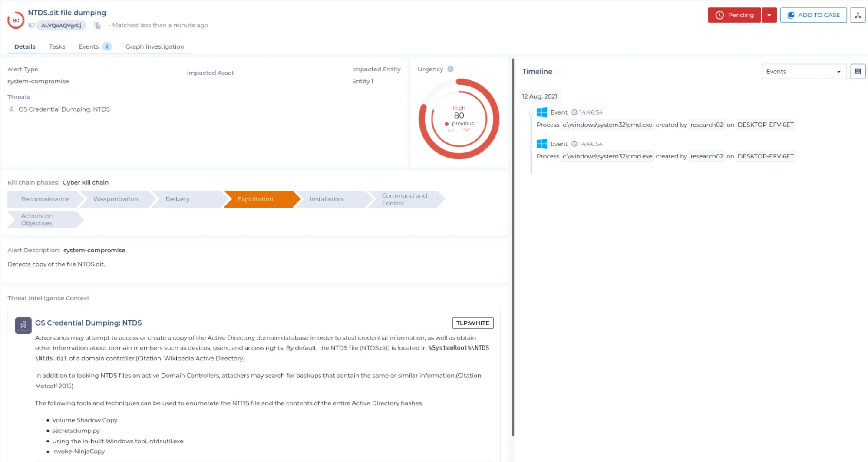868x462 pixels.
Task: Copy the alert ID with the copy icon
Action: coord(97,26)
